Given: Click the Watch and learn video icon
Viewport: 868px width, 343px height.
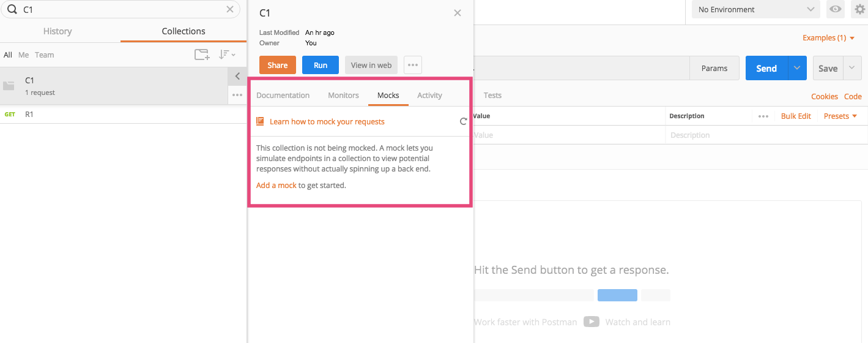Looking at the screenshot, I should tap(591, 322).
